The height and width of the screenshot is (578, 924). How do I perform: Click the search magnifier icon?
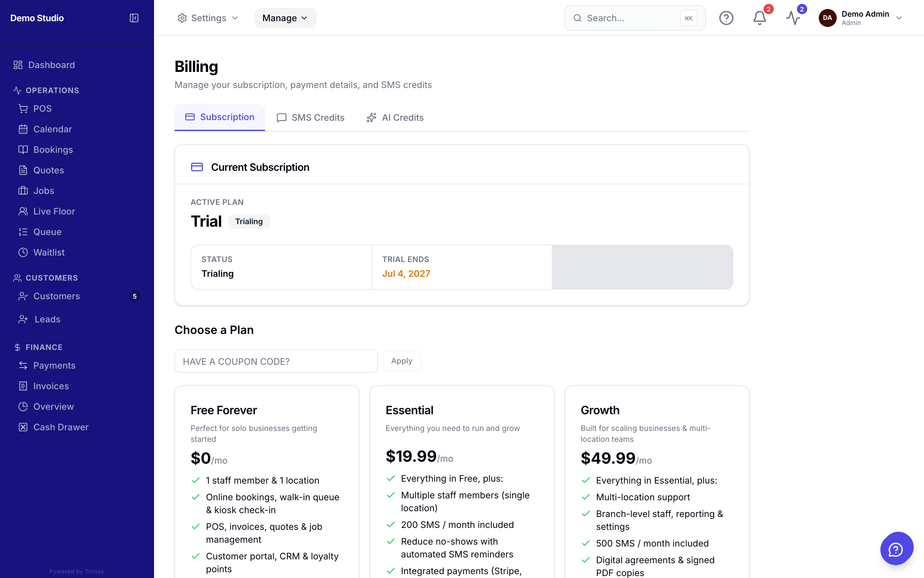click(x=577, y=18)
